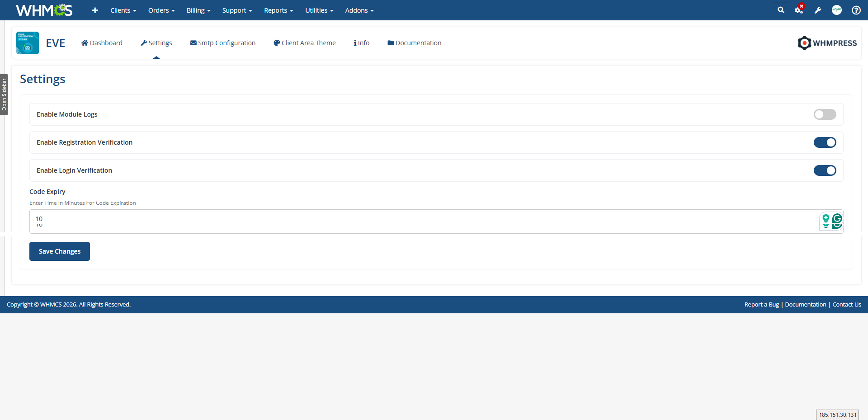
Task: Expand the Utilities menu
Action: tap(319, 10)
